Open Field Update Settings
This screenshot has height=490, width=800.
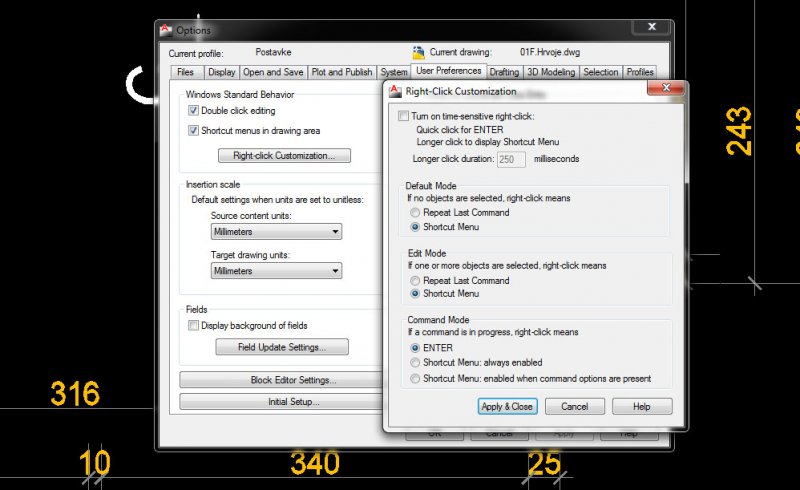coord(282,347)
